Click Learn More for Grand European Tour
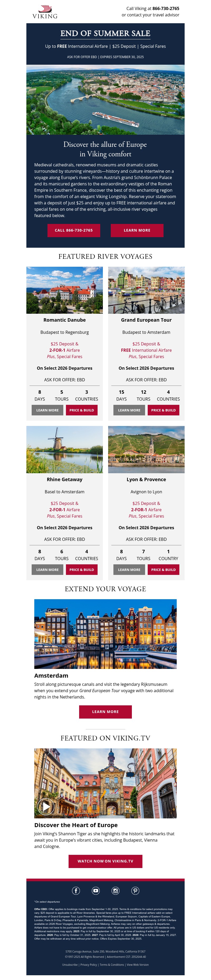Image resolution: width=211 pixels, height=980 pixels. 129,410
